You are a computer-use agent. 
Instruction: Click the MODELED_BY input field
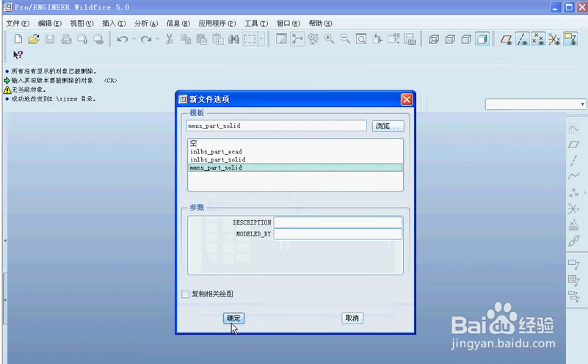coord(338,234)
